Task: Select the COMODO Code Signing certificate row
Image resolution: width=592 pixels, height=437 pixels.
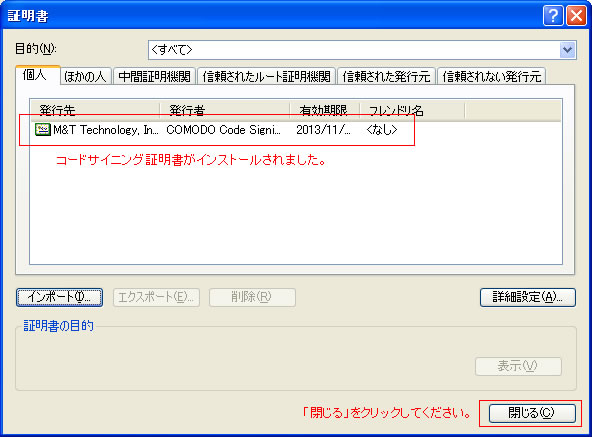Action: [x=296, y=130]
